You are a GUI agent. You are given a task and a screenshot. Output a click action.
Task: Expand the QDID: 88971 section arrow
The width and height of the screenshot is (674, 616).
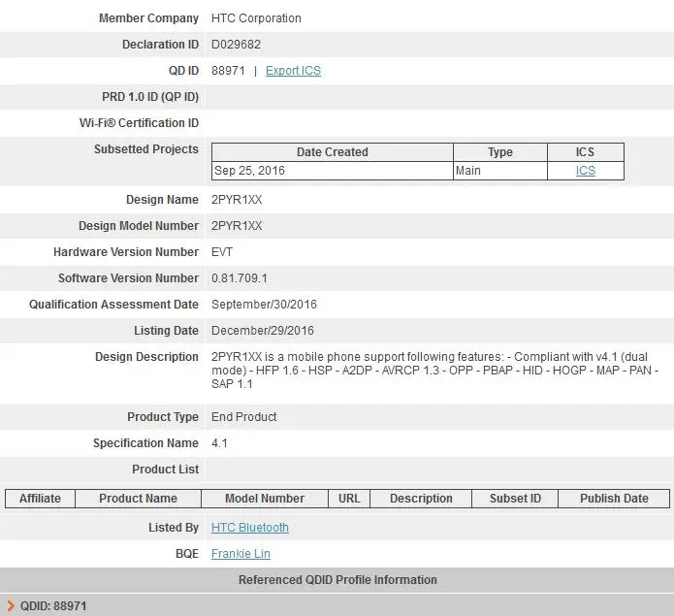(11, 606)
